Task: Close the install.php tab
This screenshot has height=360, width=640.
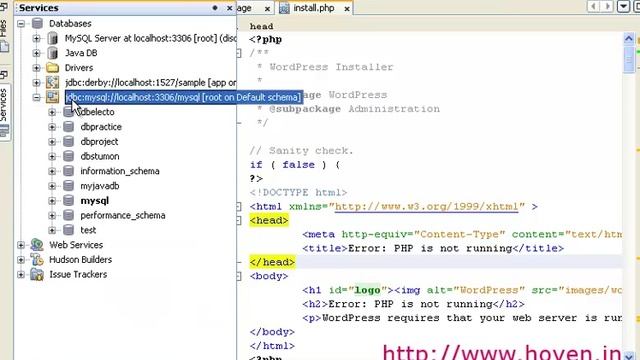Action: coord(347,9)
